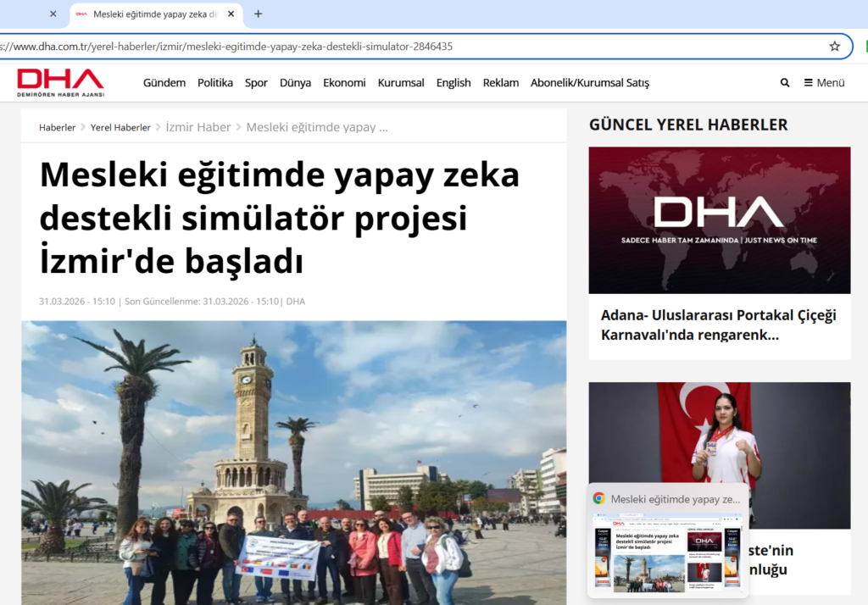Open the hamburger Menü
868x605 pixels.
[824, 83]
